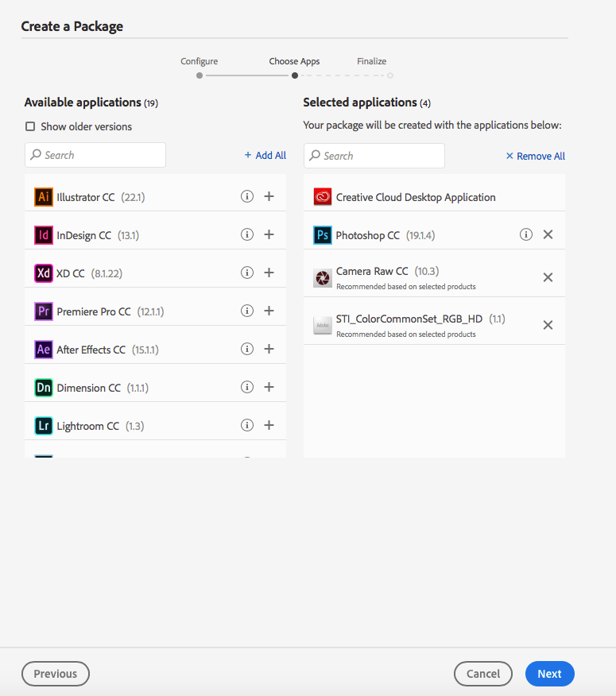Add Illustrator CC with its plus icon

pos(269,196)
